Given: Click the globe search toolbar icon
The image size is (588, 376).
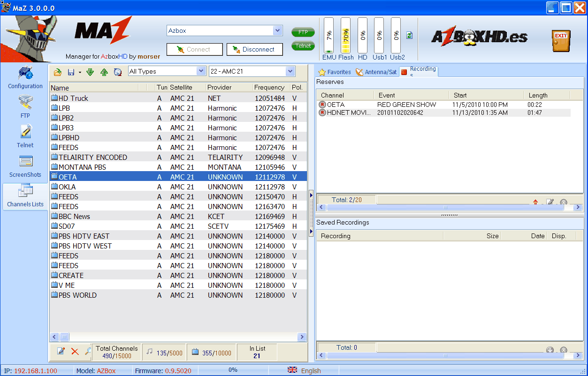Looking at the screenshot, I should [x=118, y=72].
